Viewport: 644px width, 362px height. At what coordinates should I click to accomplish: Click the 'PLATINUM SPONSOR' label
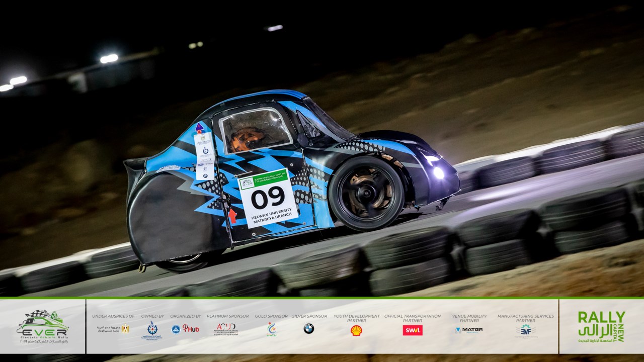click(227, 316)
